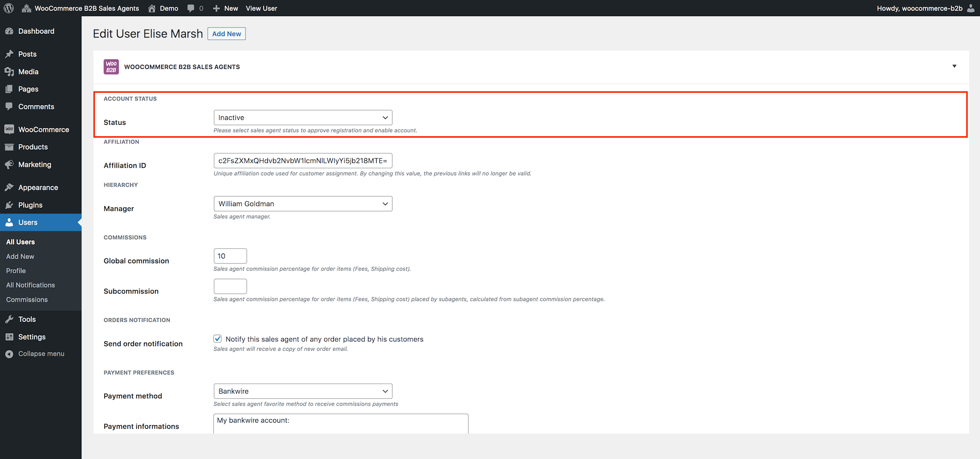
Task: Open the Users menu in sidebar
Action: 41,222
